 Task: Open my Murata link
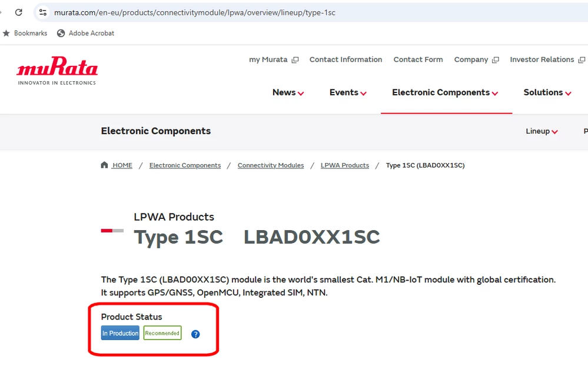click(268, 59)
